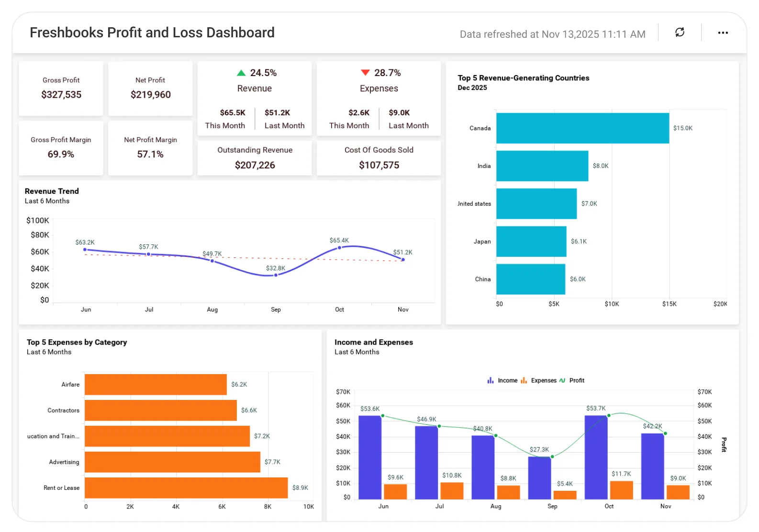This screenshot has height=532, width=759.
Task: Click the Outstanding Revenue $207,226 value
Action: 255,165
